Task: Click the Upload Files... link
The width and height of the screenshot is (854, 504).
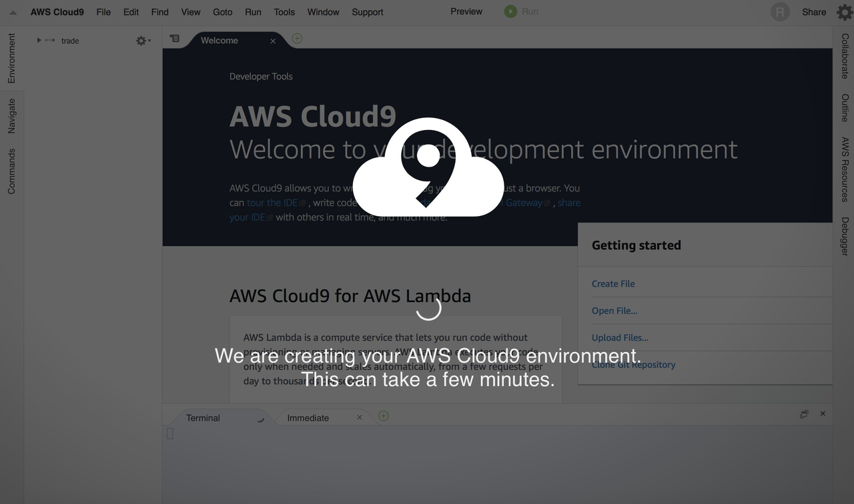Action: coord(620,337)
